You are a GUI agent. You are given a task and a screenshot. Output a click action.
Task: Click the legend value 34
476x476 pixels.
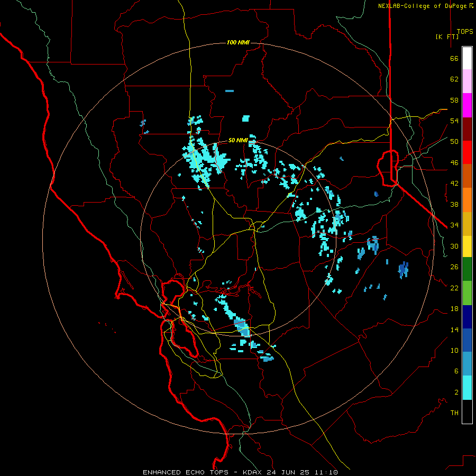click(454, 225)
